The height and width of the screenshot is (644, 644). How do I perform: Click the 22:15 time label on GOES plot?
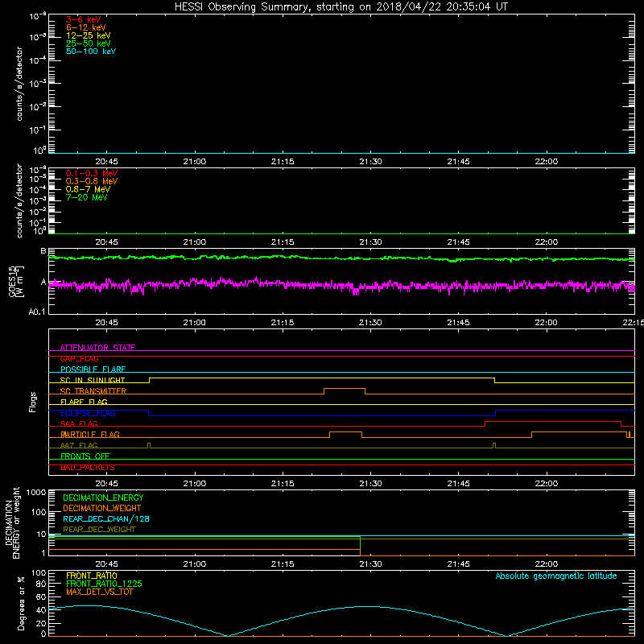coord(634,323)
